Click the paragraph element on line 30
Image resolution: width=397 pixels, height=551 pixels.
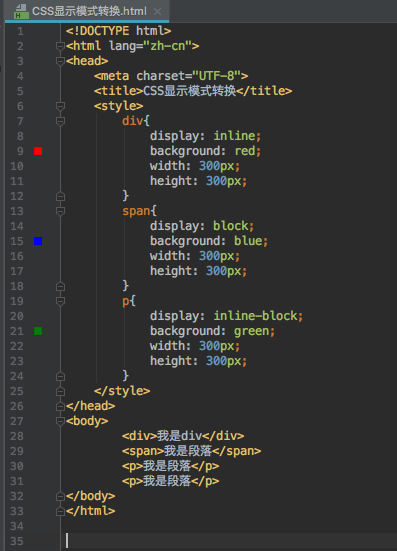(x=170, y=466)
